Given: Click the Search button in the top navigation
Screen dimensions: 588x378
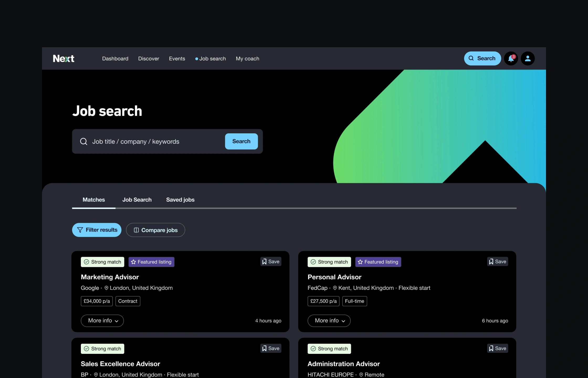Looking at the screenshot, I should click(482, 59).
